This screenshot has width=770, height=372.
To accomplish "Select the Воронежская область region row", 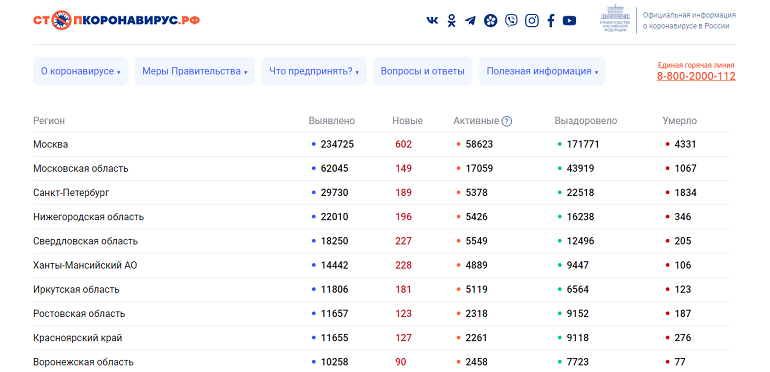I will [382, 362].
